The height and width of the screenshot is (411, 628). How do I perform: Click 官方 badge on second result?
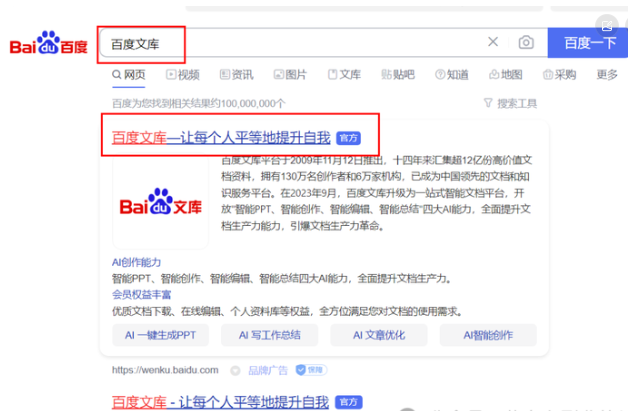pos(348,402)
